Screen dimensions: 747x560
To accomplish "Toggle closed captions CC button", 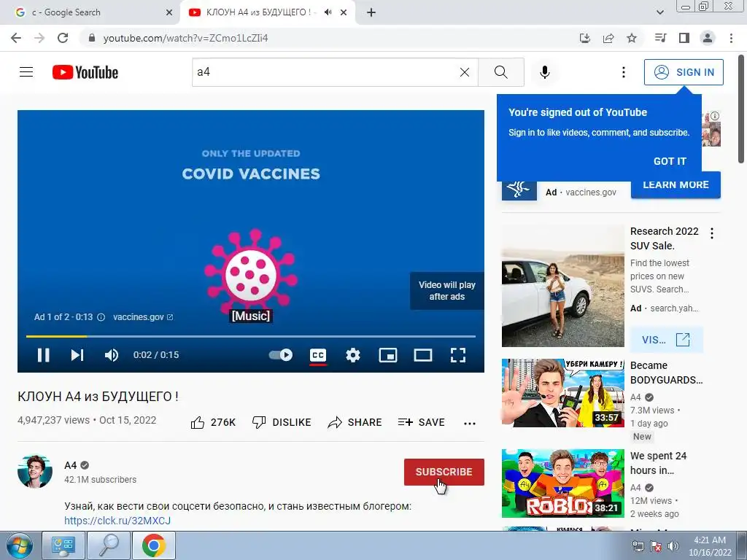I will point(318,355).
